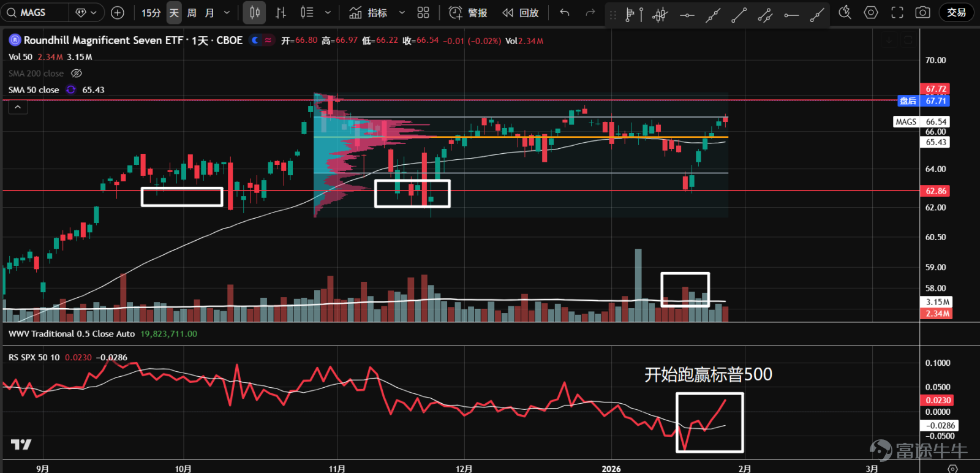The height and width of the screenshot is (473, 980).
Task: Switch to the 周 weekly timeframe
Action: point(192,12)
